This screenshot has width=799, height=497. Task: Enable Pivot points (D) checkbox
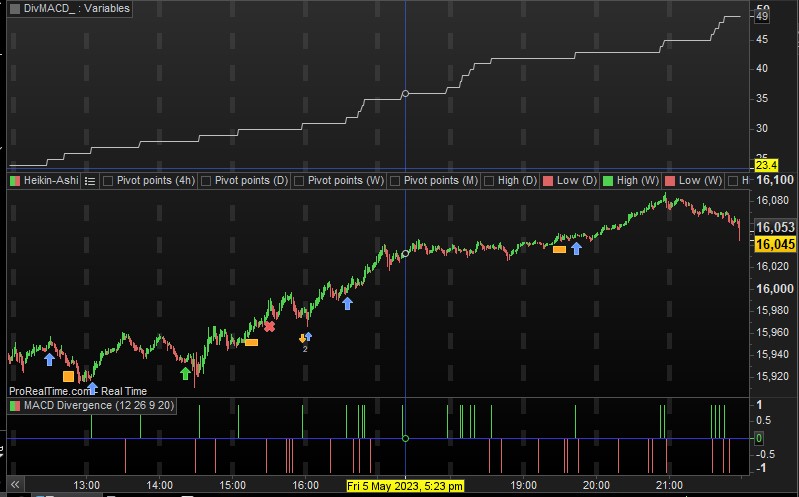point(206,181)
